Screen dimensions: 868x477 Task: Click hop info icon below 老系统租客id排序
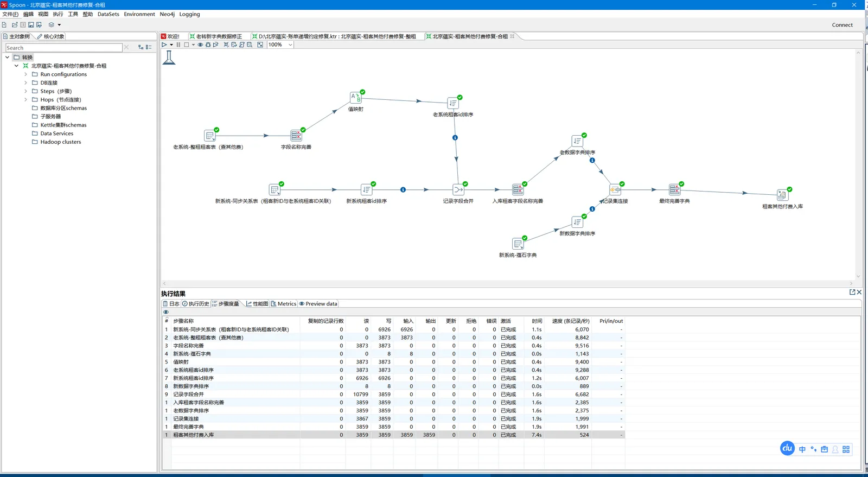pos(455,138)
